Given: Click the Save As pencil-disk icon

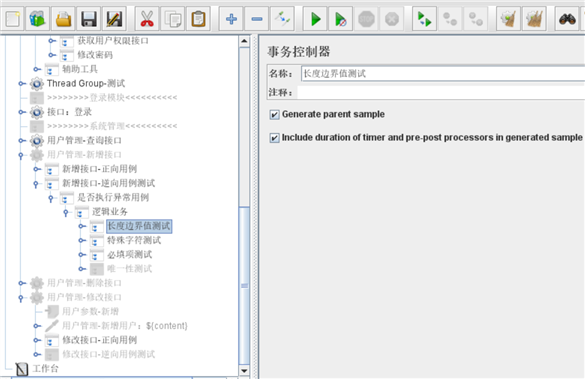Looking at the screenshot, I should [114, 19].
